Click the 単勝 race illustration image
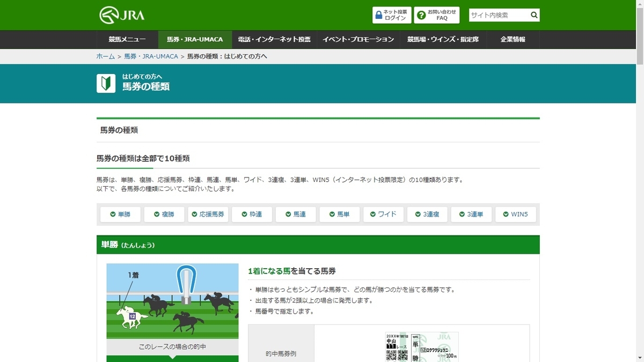Screen dimensions: 644x362 tap(172, 301)
